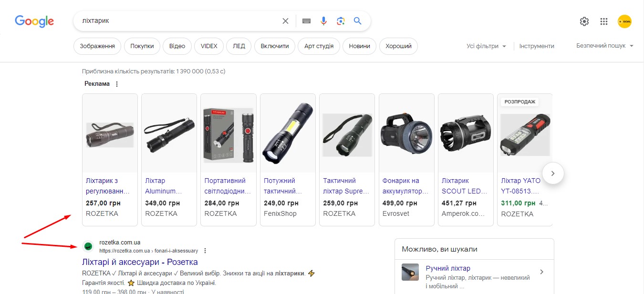Click the FenixShop seller name
The width and height of the screenshot is (644, 294).
[280, 213]
